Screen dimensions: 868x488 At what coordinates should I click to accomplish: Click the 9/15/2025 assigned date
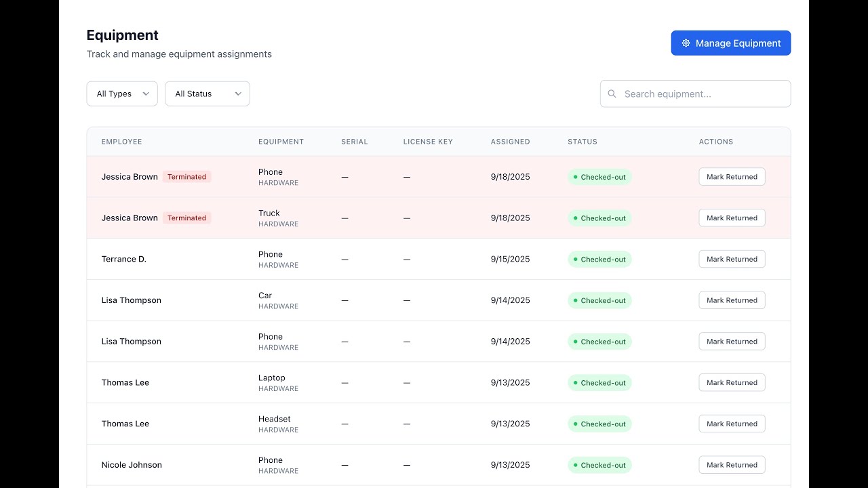point(511,259)
